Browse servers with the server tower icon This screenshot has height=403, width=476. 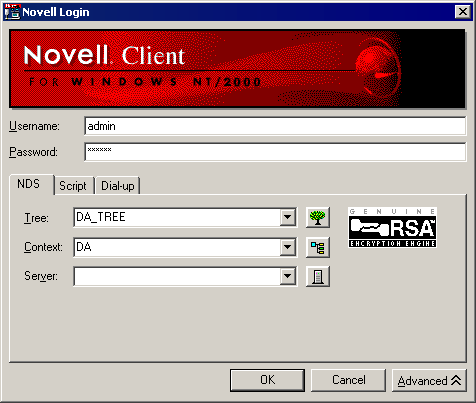point(318,276)
